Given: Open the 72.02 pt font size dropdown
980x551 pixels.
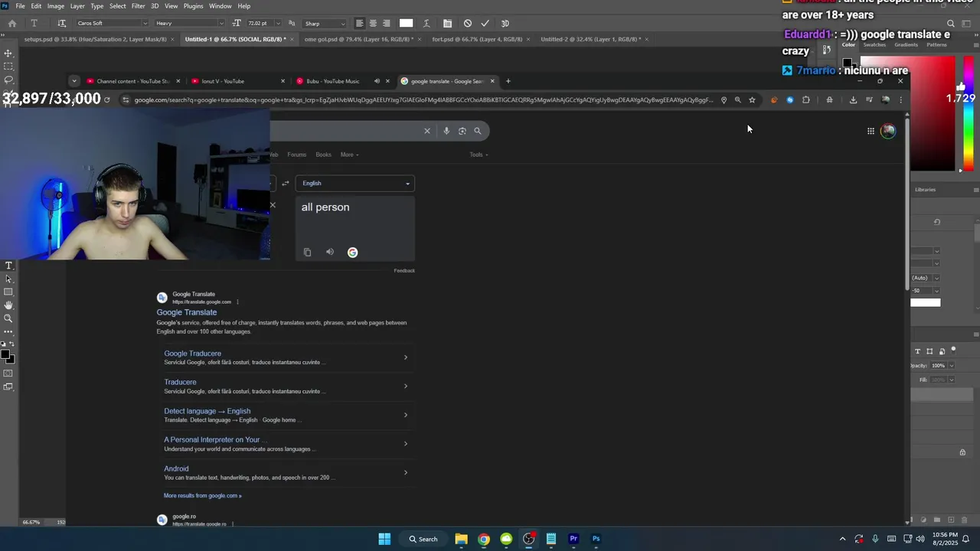Looking at the screenshot, I should point(277,23).
